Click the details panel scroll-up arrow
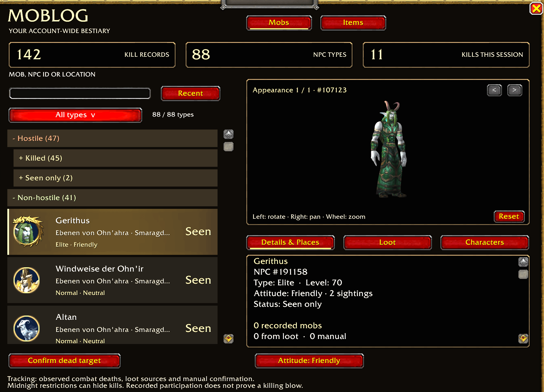544x392 pixels. click(523, 262)
